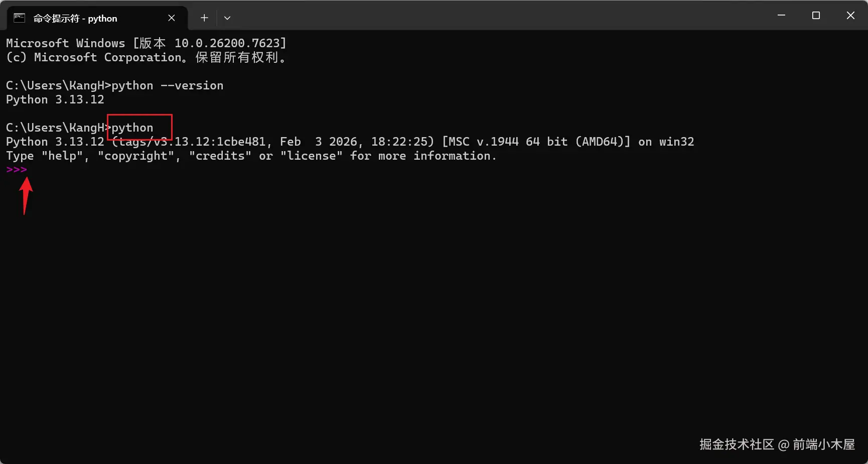Close the 命令提示符 - python tab
The image size is (868, 464).
tap(172, 18)
